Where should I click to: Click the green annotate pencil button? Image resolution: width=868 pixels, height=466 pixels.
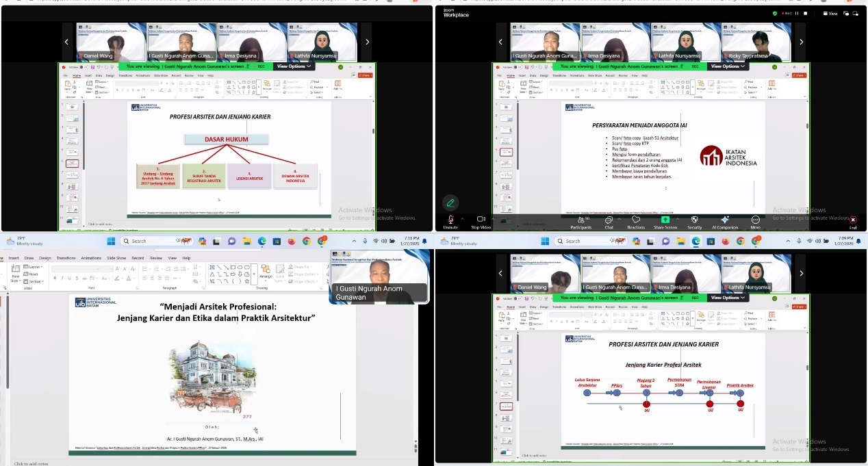[x=450, y=203]
